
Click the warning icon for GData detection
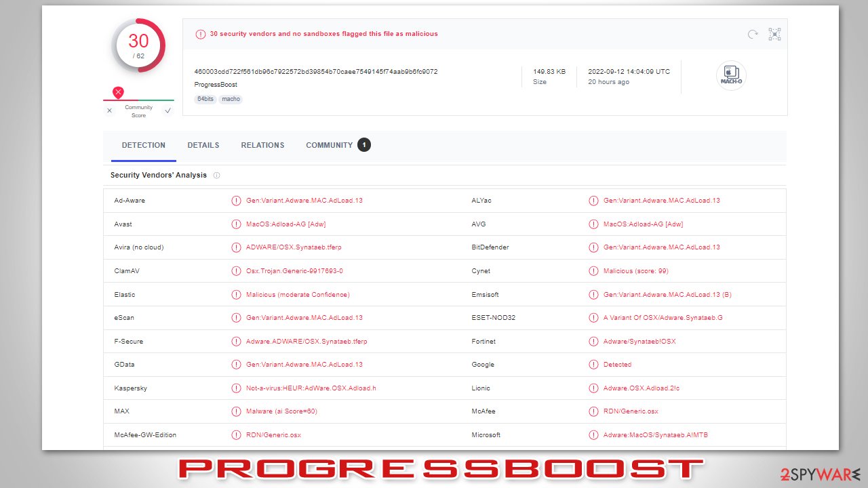coord(236,365)
